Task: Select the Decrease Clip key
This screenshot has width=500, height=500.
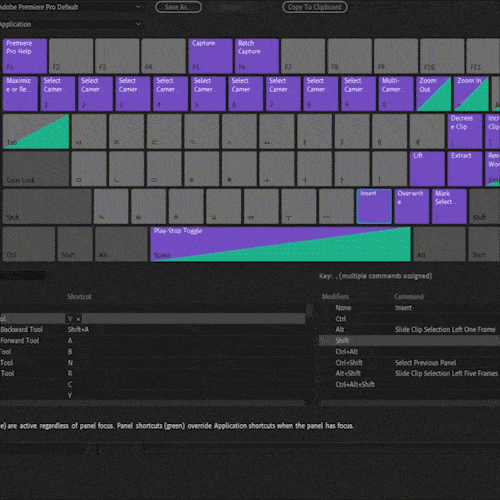Action: coord(465,131)
